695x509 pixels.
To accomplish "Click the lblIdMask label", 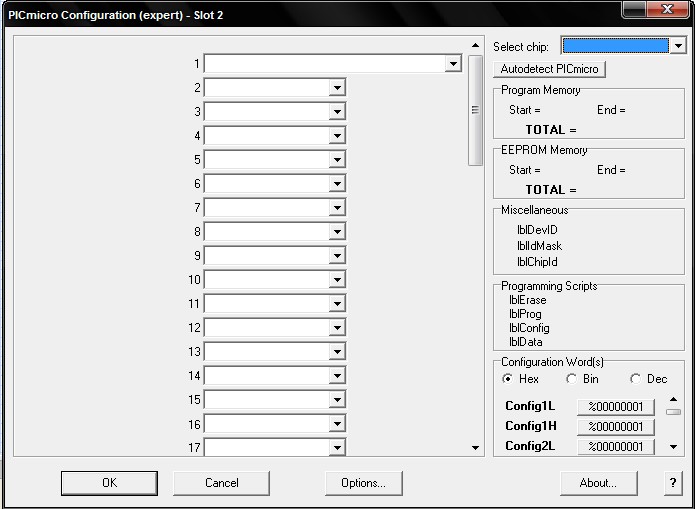I will (539, 246).
